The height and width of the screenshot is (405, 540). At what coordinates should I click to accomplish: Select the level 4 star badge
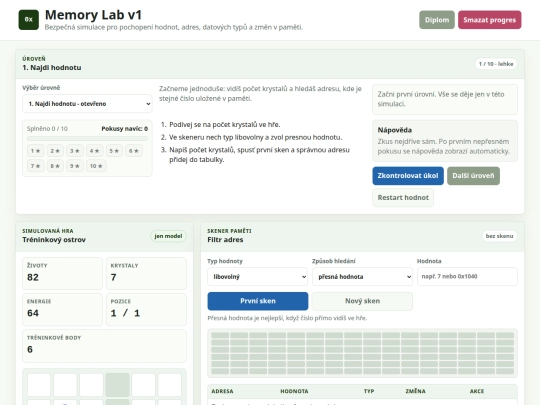pyautogui.click(x=94, y=151)
